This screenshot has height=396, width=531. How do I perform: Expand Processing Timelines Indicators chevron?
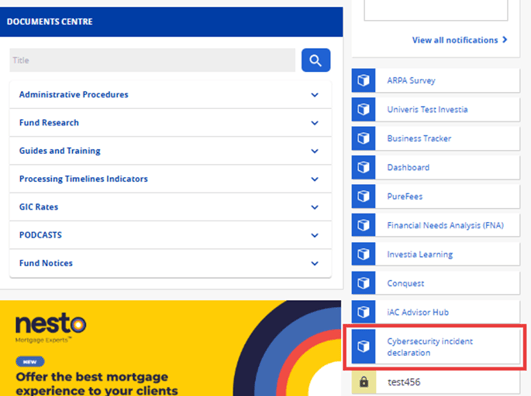(x=315, y=179)
